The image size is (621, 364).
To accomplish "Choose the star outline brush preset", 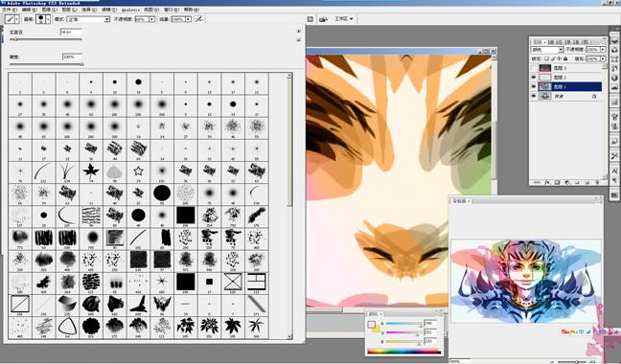I will pyautogui.click(x=138, y=171).
